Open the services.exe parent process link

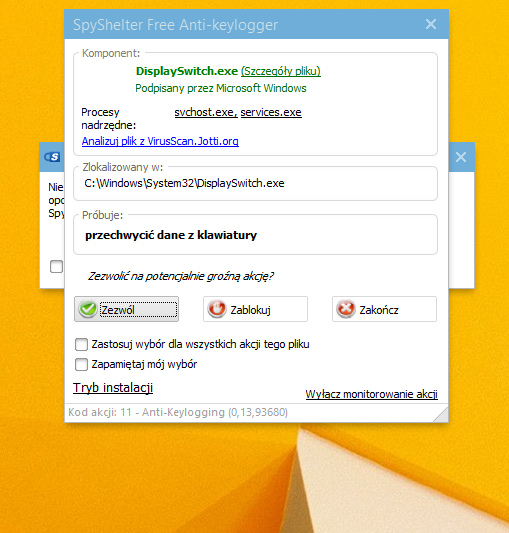pyautogui.click(x=271, y=112)
